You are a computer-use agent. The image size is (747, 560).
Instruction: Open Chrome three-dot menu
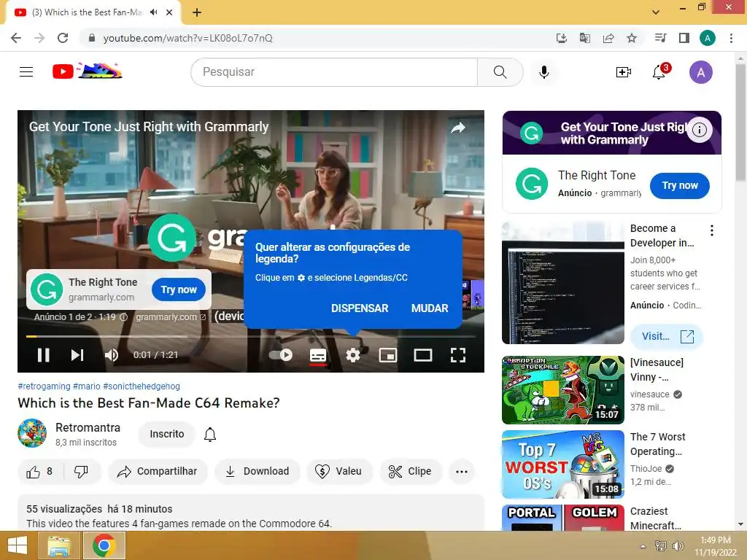click(x=731, y=38)
